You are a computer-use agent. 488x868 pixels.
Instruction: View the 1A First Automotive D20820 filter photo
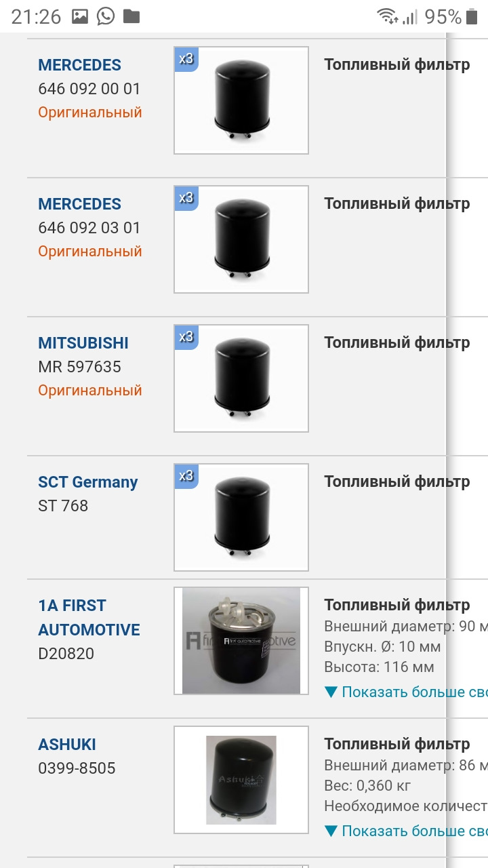click(x=241, y=641)
